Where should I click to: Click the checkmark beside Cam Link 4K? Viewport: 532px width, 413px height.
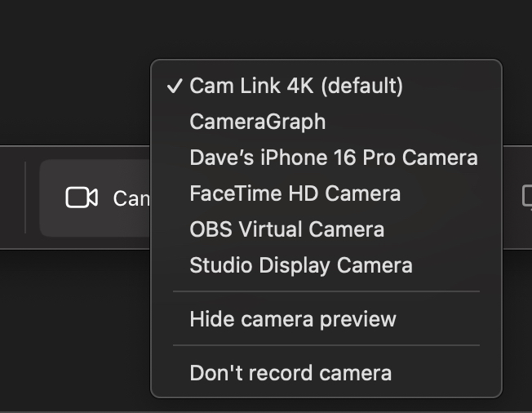(174, 86)
